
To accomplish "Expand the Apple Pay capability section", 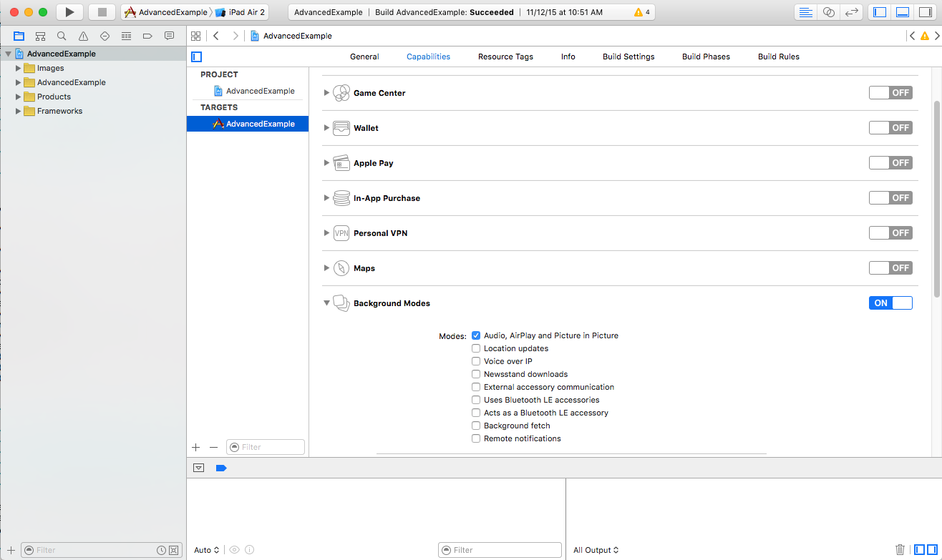I will click(326, 163).
